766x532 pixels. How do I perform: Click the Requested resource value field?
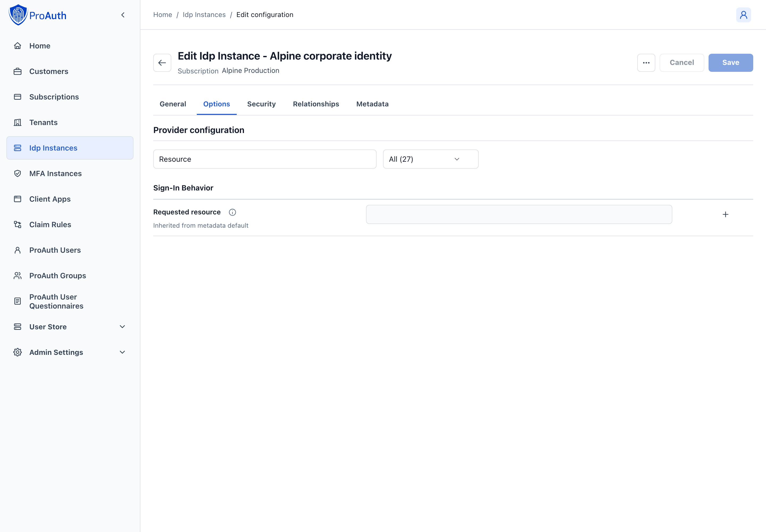(x=519, y=214)
